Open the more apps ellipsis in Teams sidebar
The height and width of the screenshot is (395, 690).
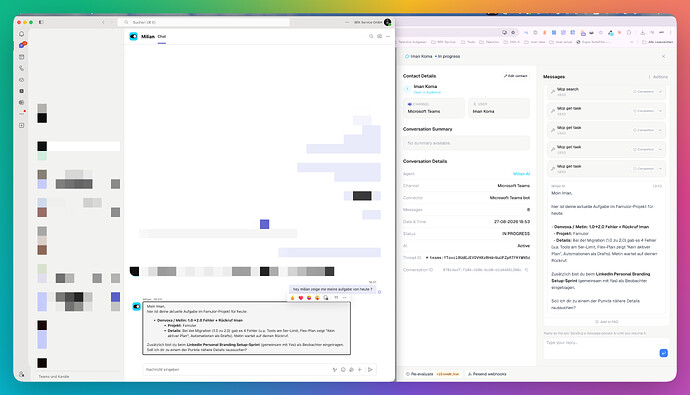pos(21,114)
